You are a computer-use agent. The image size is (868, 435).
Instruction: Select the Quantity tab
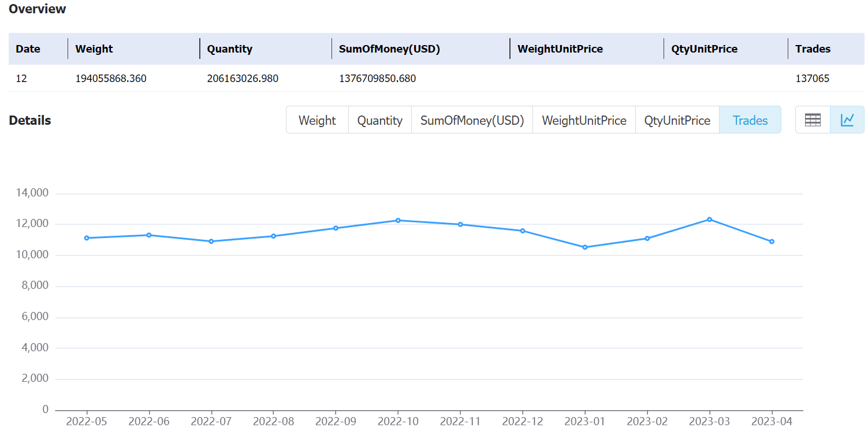pos(380,120)
